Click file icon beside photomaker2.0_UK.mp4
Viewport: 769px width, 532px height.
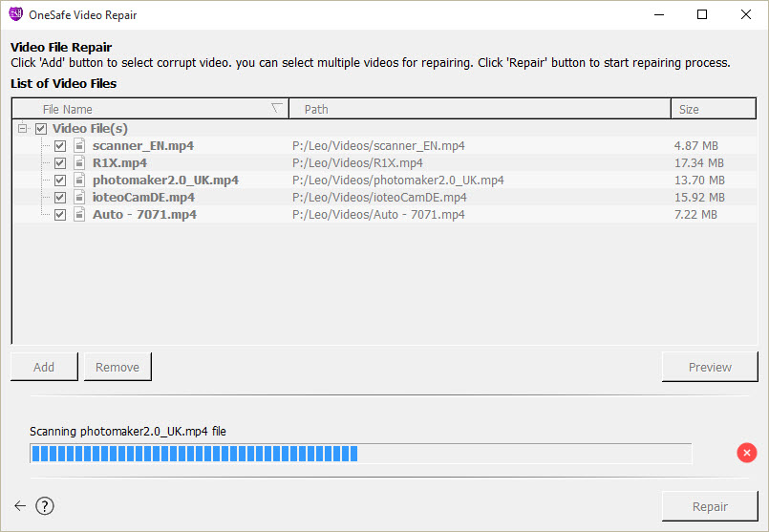[79, 180]
